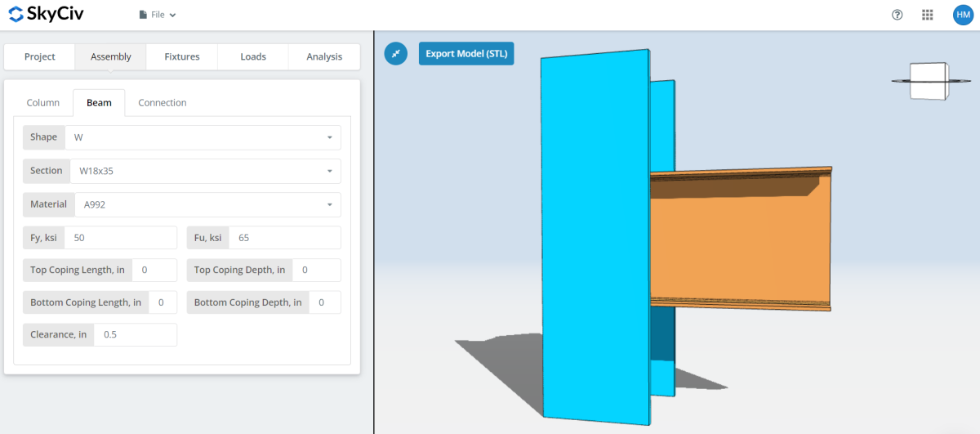Open the help question mark icon
The width and height of the screenshot is (980, 434).
pyautogui.click(x=898, y=15)
